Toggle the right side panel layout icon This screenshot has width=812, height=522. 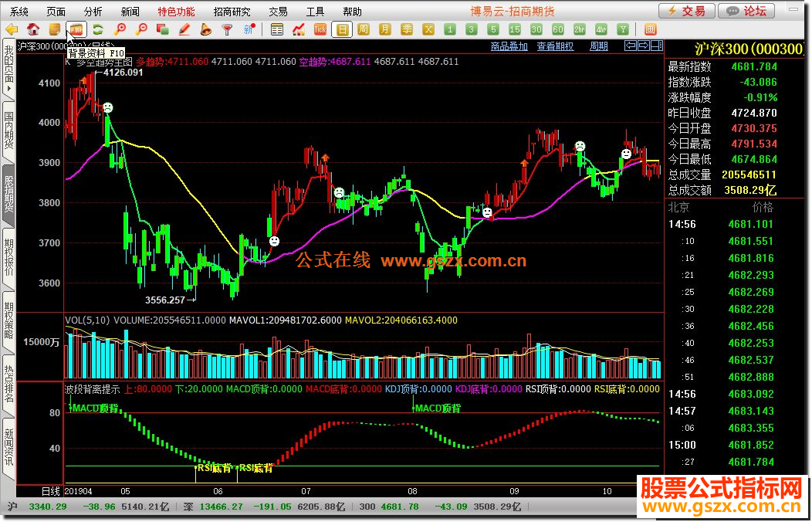pyautogui.click(x=657, y=46)
